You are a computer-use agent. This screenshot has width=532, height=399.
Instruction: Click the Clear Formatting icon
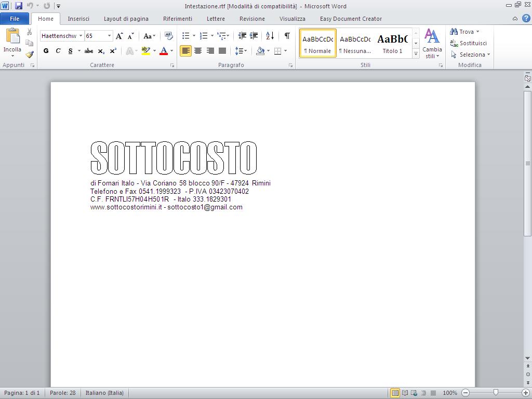(168, 36)
